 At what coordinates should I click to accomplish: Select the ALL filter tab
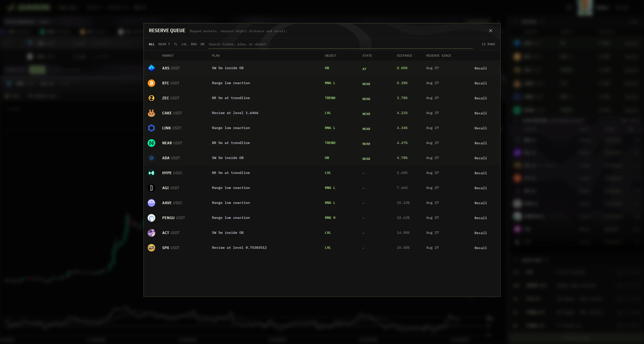[151, 44]
